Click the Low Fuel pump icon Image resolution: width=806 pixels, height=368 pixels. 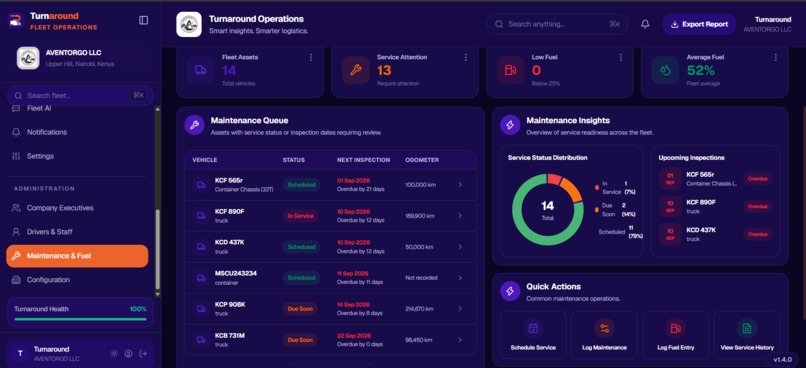pyautogui.click(x=510, y=70)
